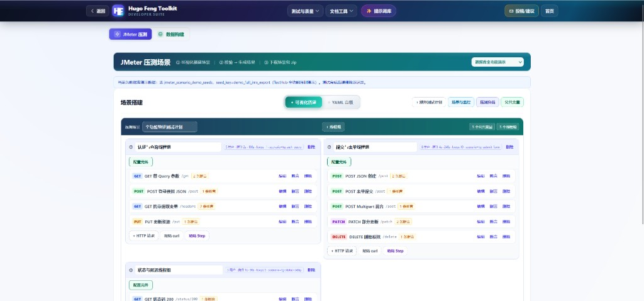Screen dimensions: 644x301
Task: Click the gear icon of the 提交 thread group
Action: point(329,147)
